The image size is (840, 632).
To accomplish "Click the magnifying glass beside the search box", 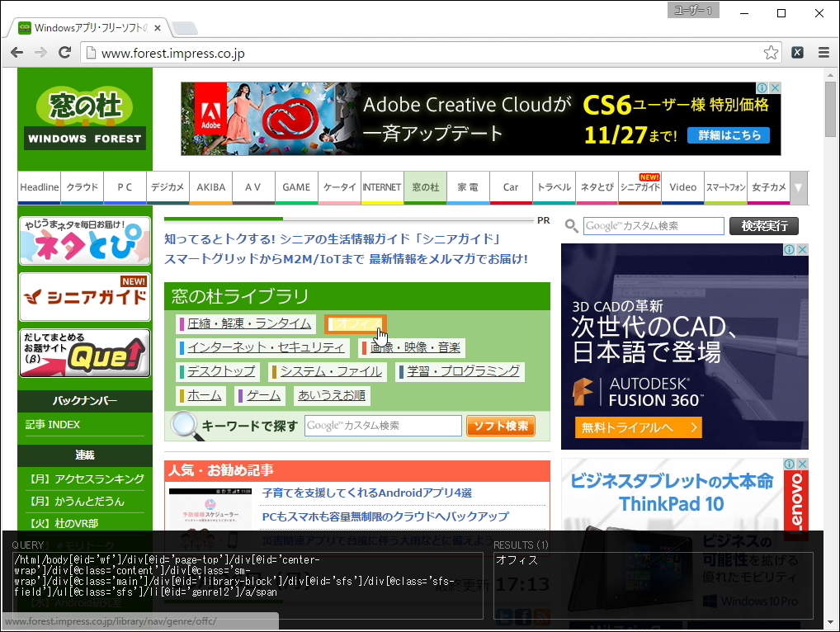I will coord(571,225).
